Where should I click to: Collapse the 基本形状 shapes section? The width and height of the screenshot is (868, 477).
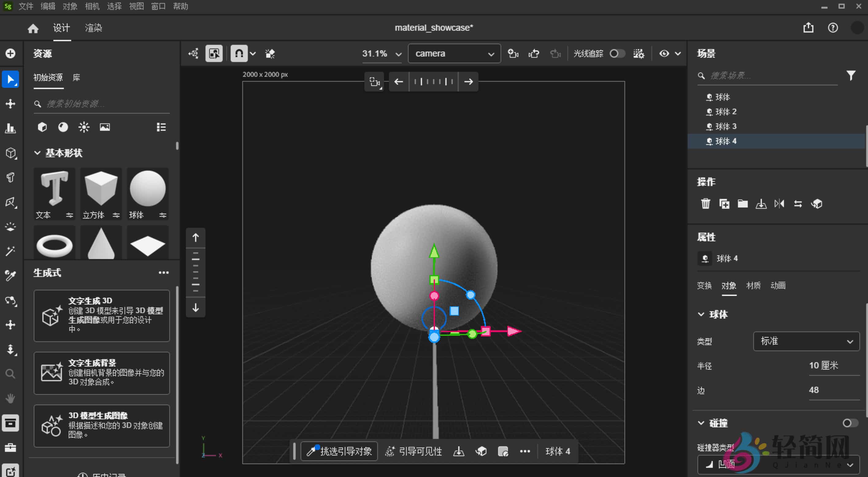point(37,153)
